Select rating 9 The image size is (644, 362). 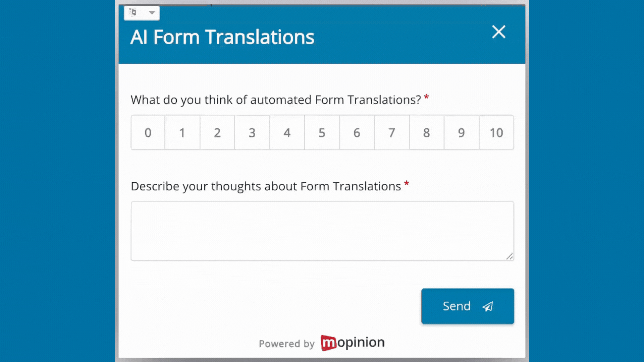click(x=462, y=133)
